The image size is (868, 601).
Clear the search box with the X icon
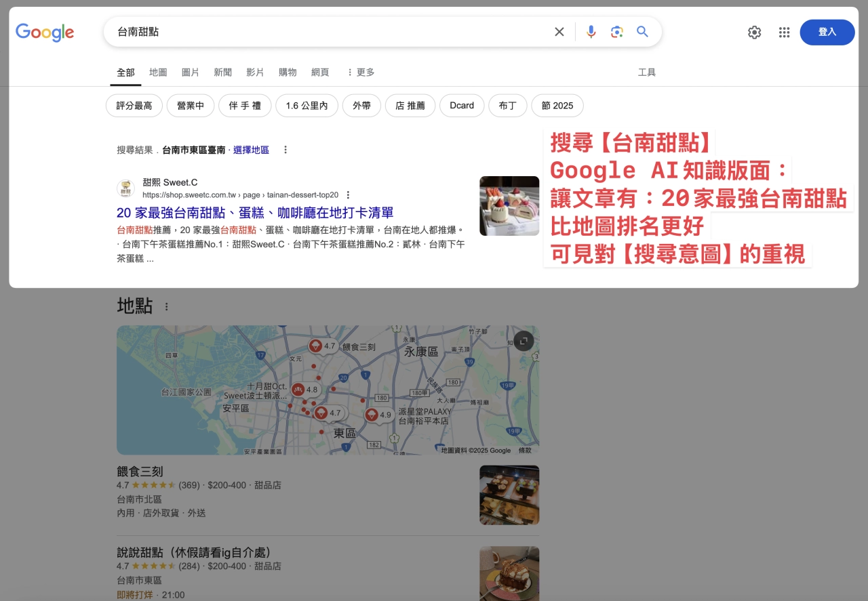tap(559, 32)
